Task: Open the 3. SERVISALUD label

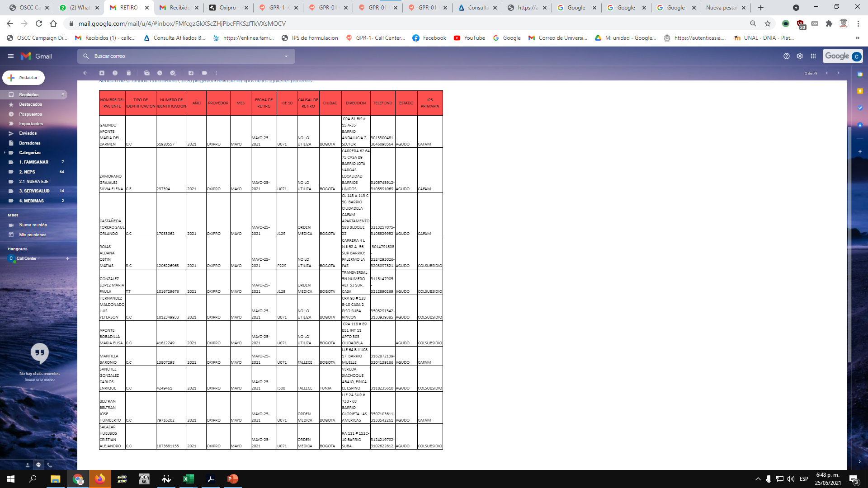Action: tap(34, 191)
